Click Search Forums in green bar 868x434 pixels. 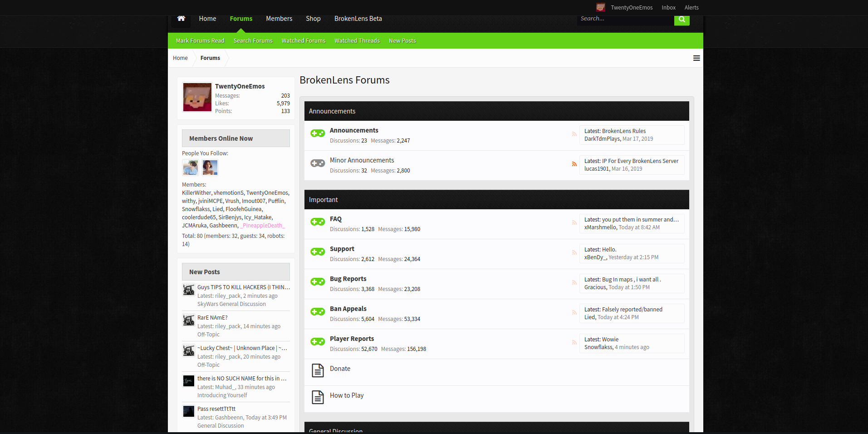coord(253,41)
